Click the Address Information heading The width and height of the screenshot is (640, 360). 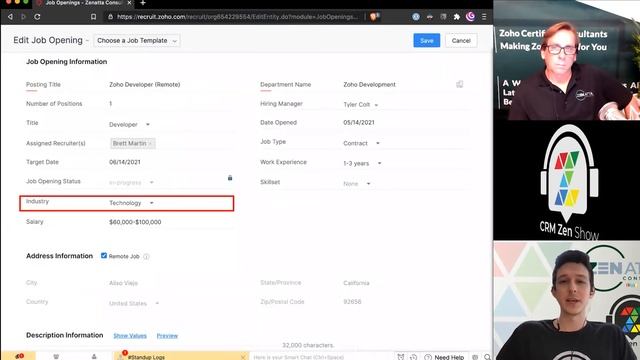tap(60, 256)
